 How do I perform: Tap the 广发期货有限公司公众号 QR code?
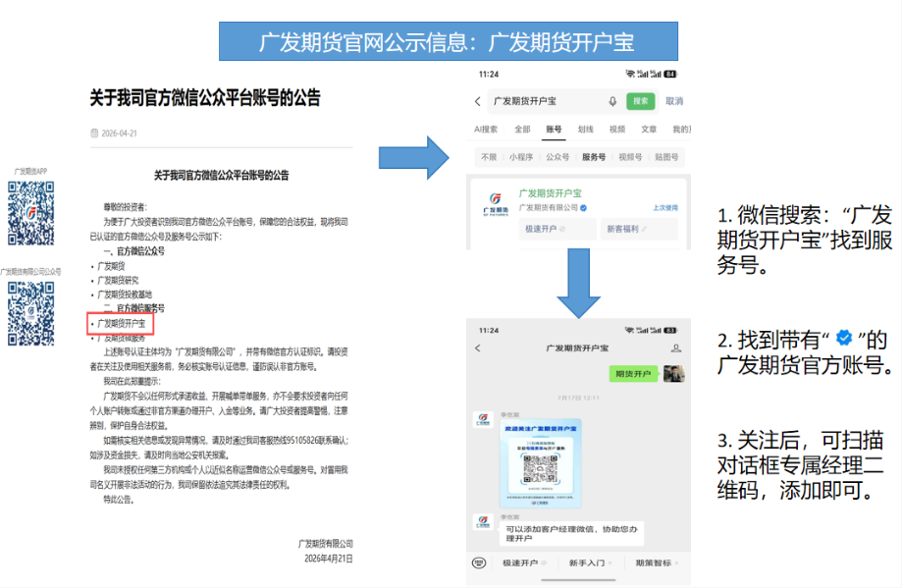31,313
